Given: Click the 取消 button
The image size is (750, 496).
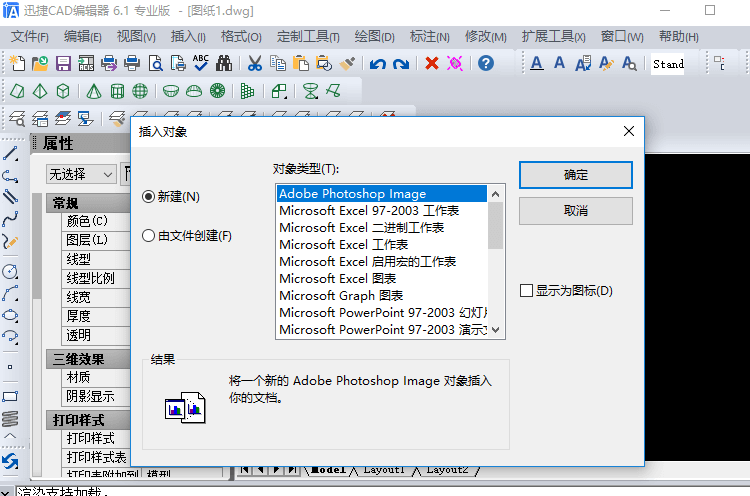Looking at the screenshot, I should coord(575,211).
